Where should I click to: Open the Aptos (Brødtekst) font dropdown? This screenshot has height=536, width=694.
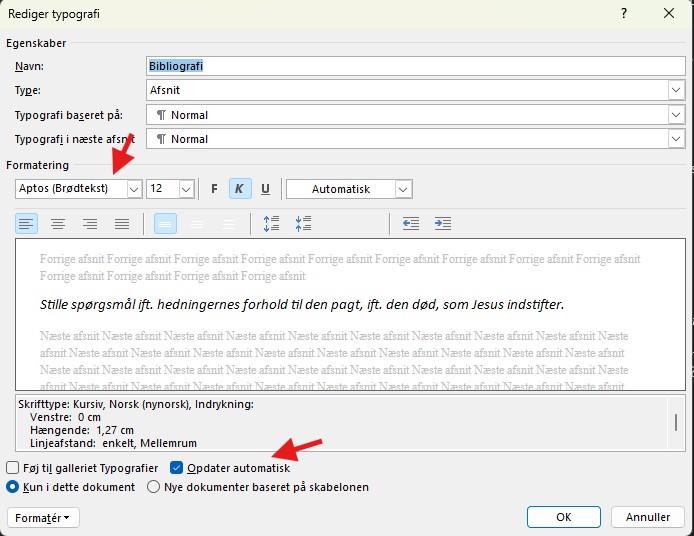pyautogui.click(x=134, y=189)
